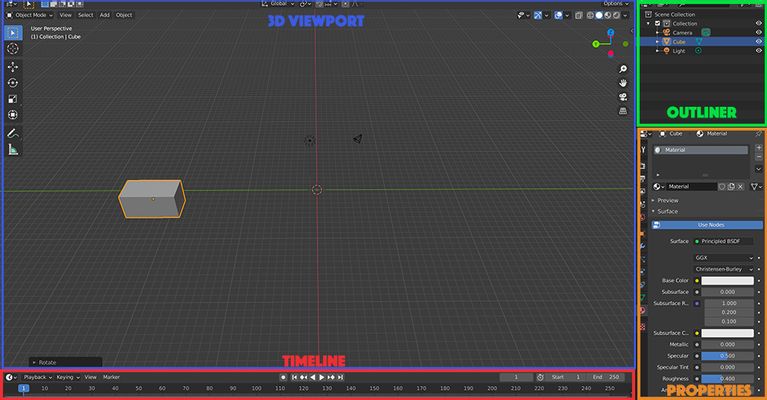This screenshot has width=767, height=400.
Task: Select the Transform tool
Action: (13, 115)
